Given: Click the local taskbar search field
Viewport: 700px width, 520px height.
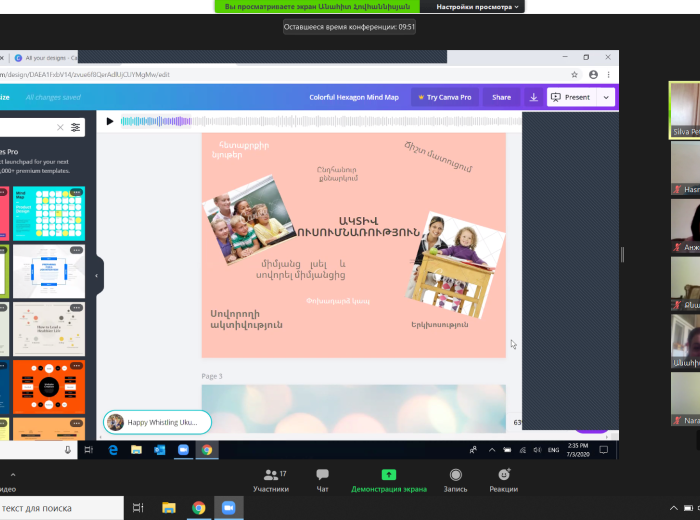Looking at the screenshot, I should click(x=62, y=508).
